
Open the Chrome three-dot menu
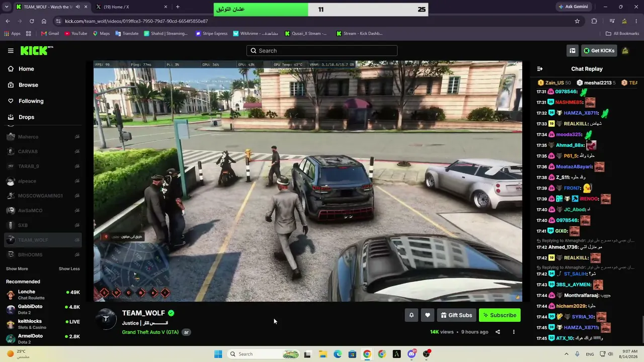click(636, 21)
